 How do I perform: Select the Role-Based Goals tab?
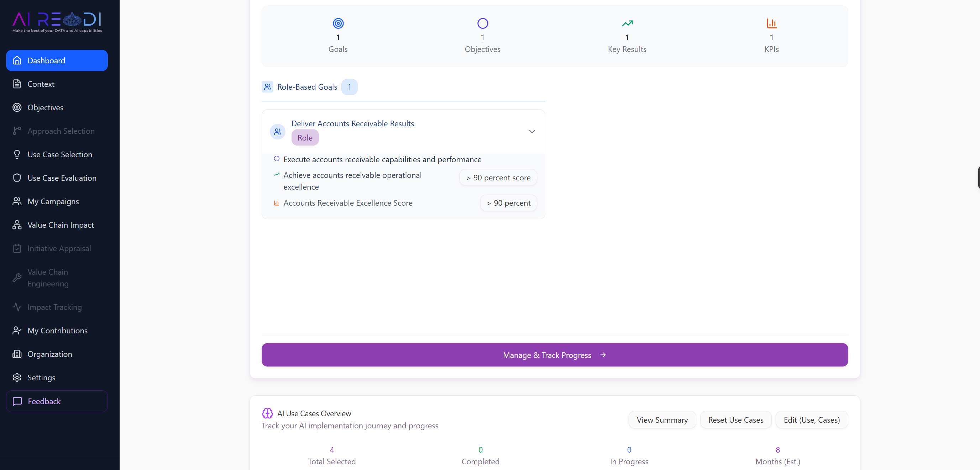click(x=307, y=87)
